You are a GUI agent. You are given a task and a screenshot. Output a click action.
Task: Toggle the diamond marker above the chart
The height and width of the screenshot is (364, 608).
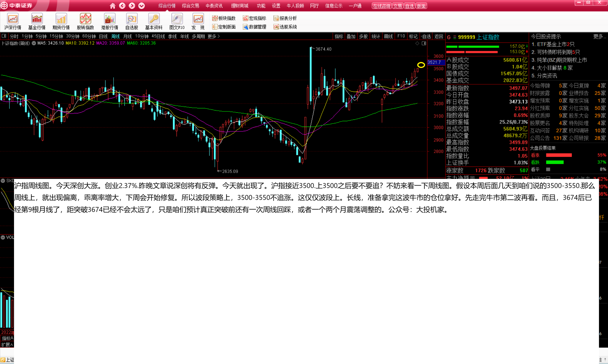[x=417, y=43]
